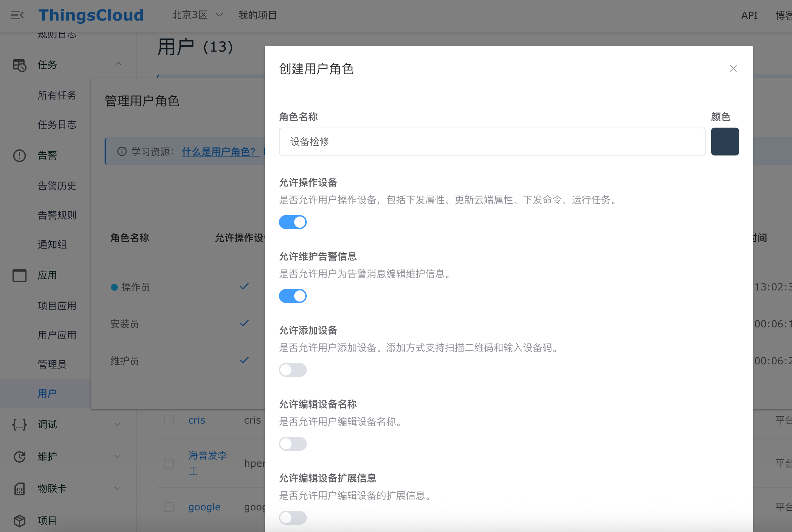Click the 应用 window icon in sidebar
Viewport: 792px width, 532px height.
coord(20,275)
